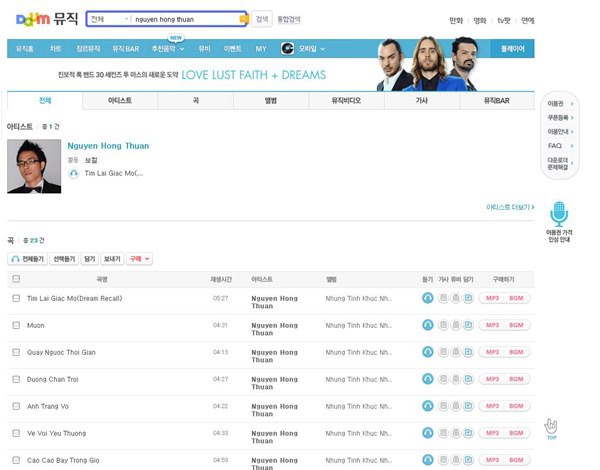Open the 쿠폰등록 sidebar item

tap(560, 118)
